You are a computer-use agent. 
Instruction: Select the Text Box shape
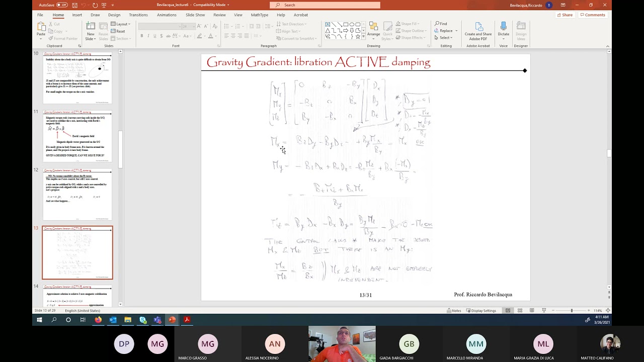[x=328, y=24]
